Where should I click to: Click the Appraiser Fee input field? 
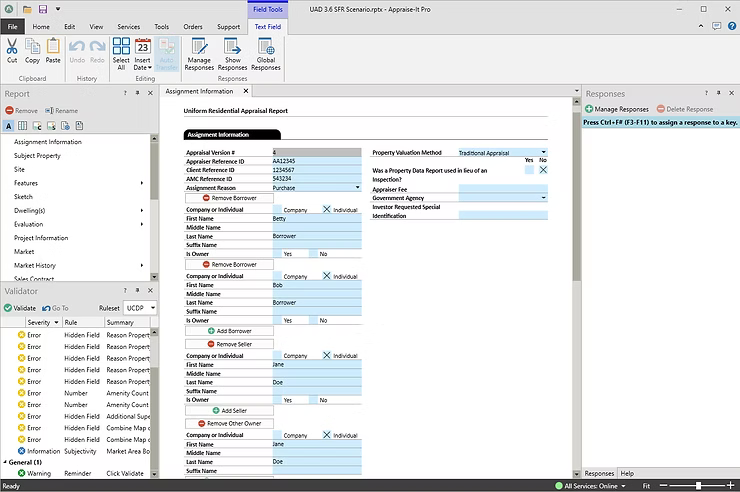coord(503,188)
